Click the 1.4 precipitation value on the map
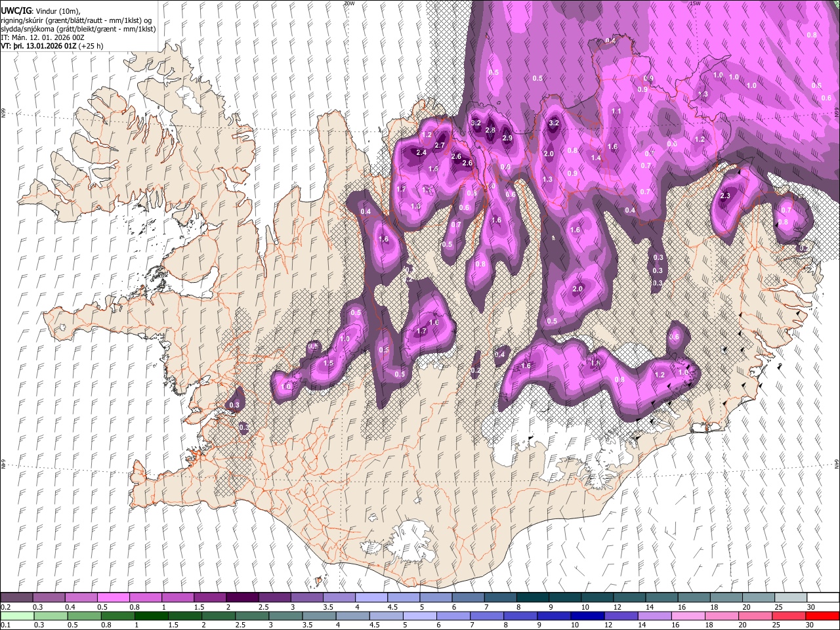The height and width of the screenshot is (630, 840). click(x=596, y=158)
